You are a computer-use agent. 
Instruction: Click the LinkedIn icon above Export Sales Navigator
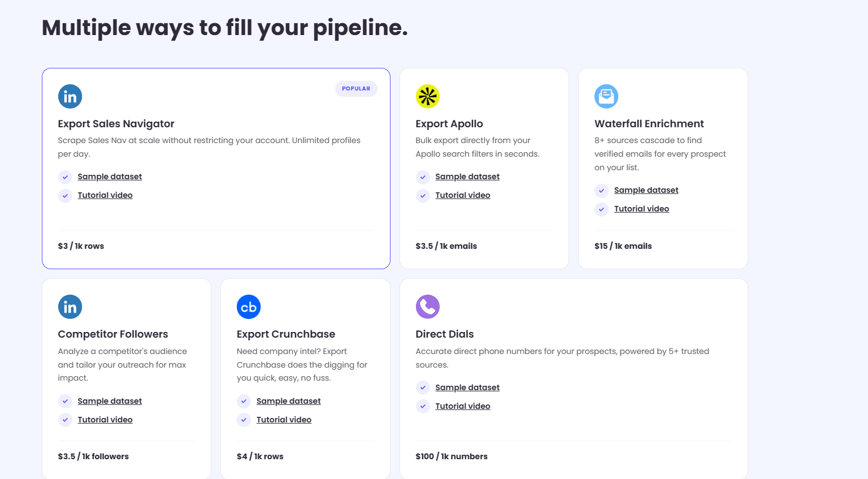pos(70,96)
